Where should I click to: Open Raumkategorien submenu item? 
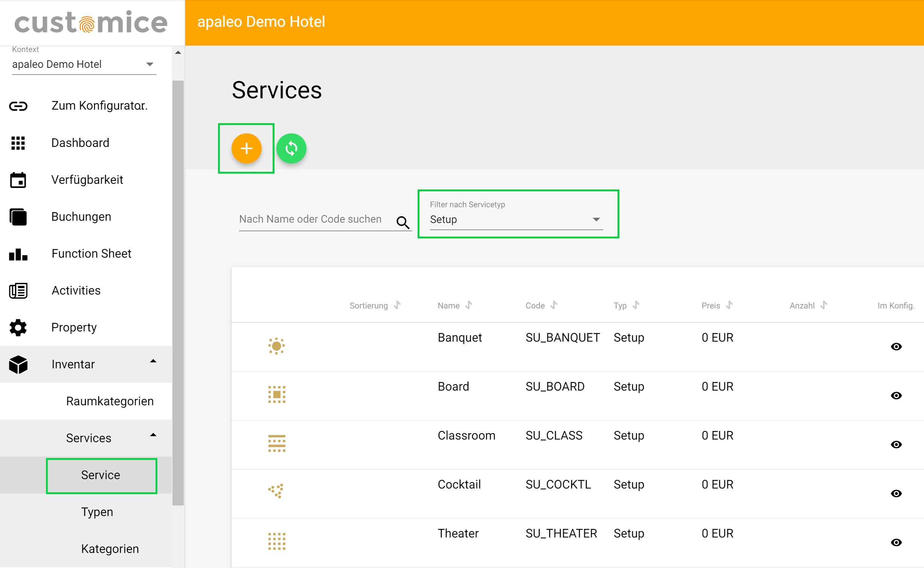[86, 401]
